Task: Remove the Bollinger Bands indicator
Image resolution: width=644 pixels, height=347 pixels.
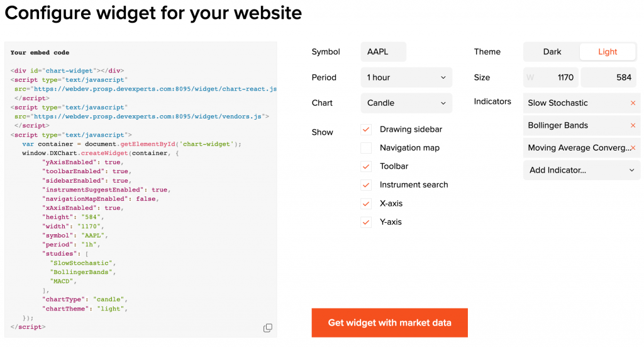Action: pyautogui.click(x=633, y=125)
